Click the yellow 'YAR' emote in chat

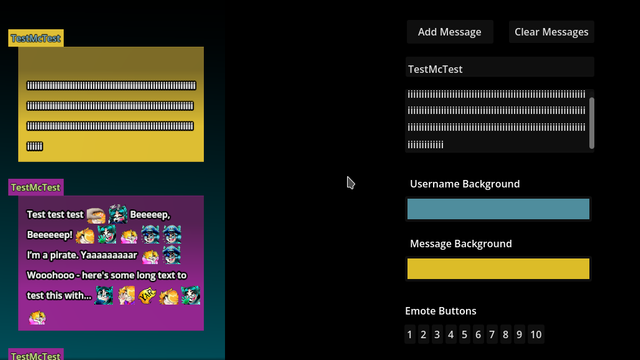[147, 295]
